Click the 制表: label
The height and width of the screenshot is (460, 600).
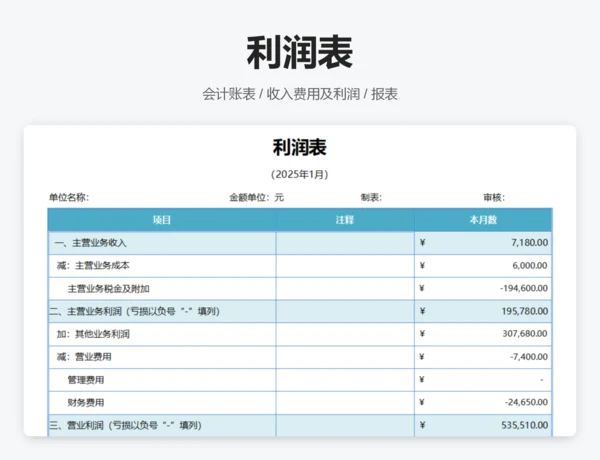pos(371,197)
